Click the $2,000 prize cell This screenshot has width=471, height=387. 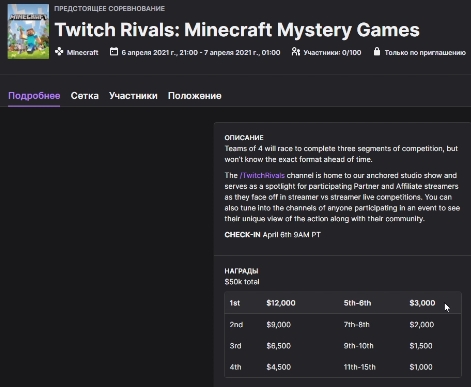tap(422, 324)
